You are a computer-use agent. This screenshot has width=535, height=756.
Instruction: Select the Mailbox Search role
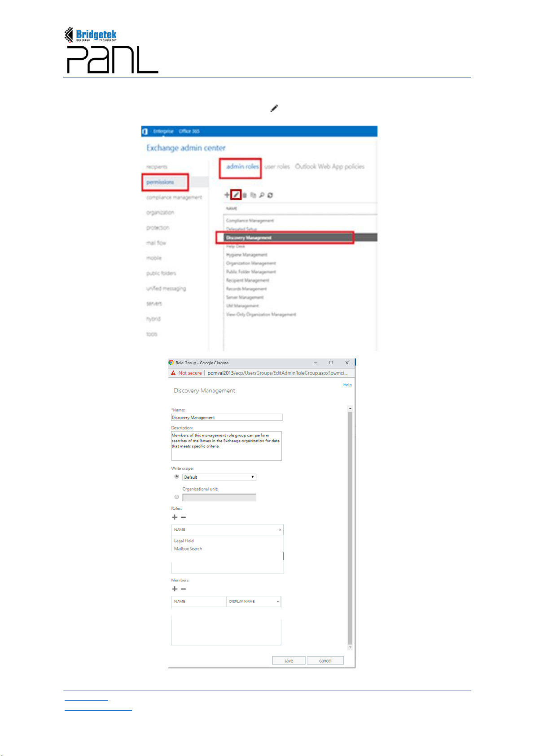[188, 549]
